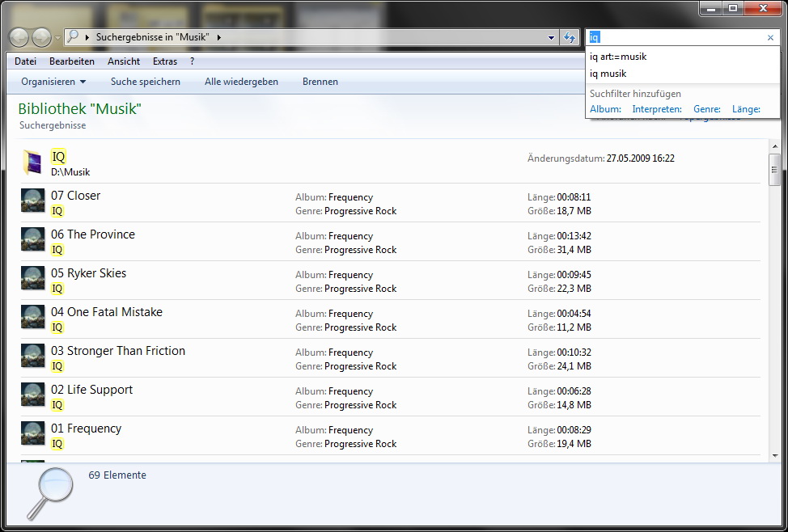Select the track 04 One Fatal Mistake
The width and height of the screenshot is (788, 532).
coord(107,312)
